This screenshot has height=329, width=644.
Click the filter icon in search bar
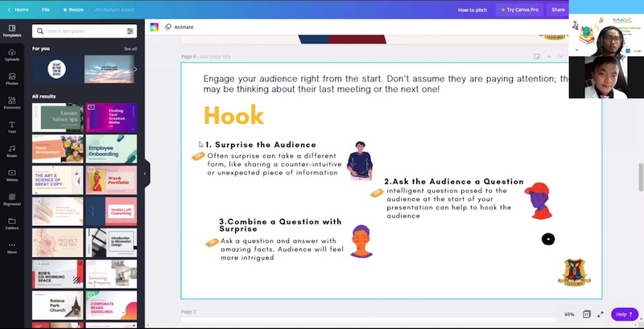coord(130,31)
